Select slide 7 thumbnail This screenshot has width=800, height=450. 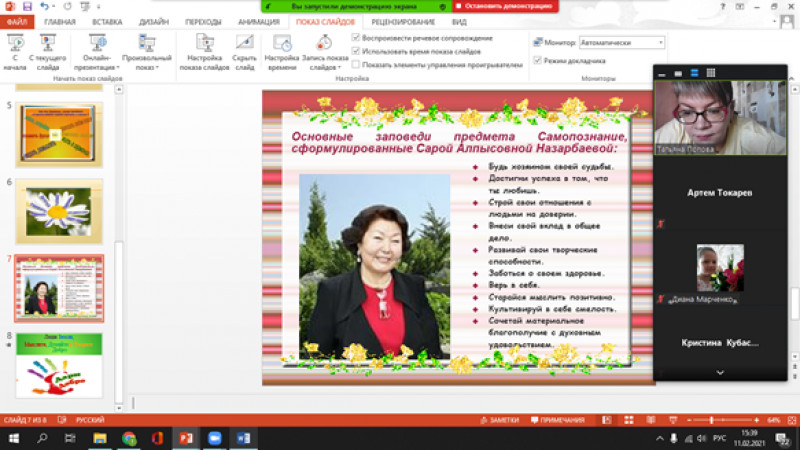pos(59,288)
